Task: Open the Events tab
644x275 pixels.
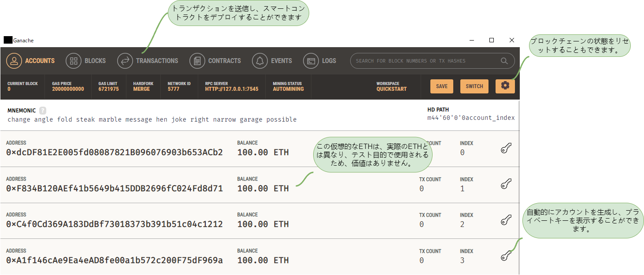Action: click(272, 61)
